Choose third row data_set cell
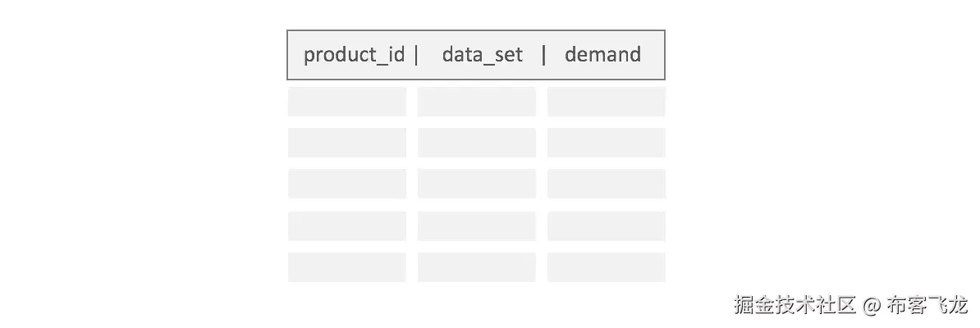Image resolution: width=980 pixels, height=328 pixels. click(x=476, y=184)
